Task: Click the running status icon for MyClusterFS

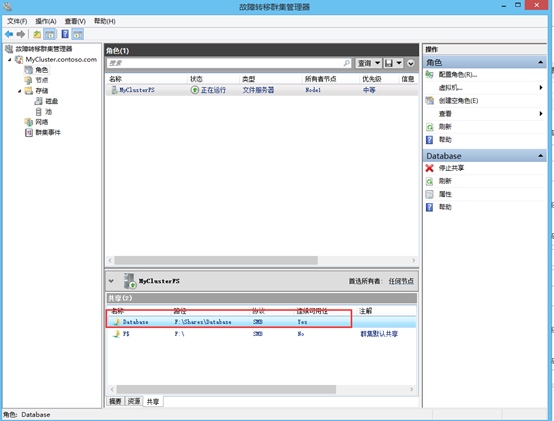Action: (x=195, y=90)
